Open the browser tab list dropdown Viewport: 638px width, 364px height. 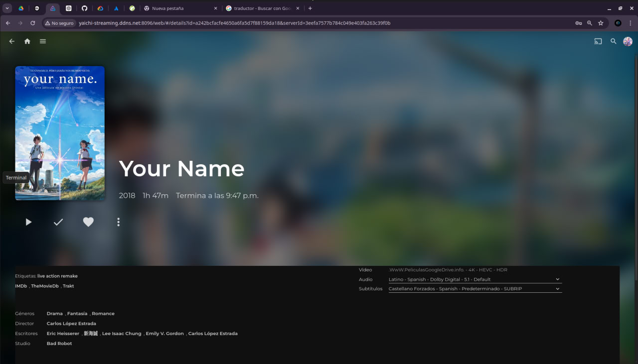7,8
